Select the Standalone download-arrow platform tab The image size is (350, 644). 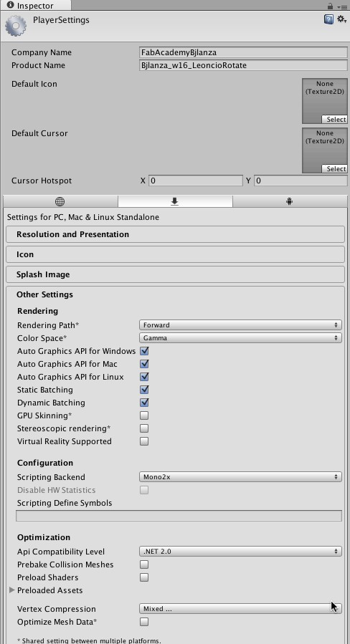click(175, 201)
